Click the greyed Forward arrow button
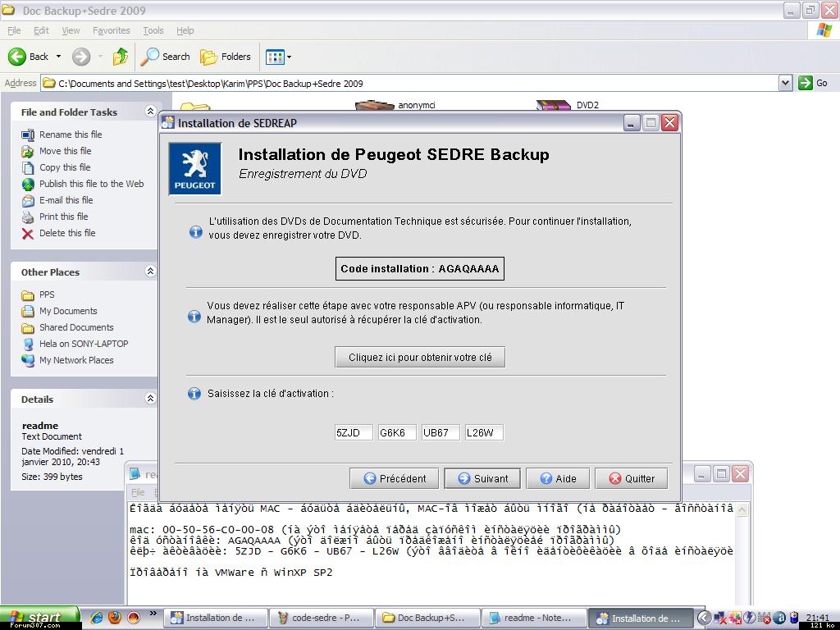This screenshot has width=840, height=630. (x=81, y=57)
